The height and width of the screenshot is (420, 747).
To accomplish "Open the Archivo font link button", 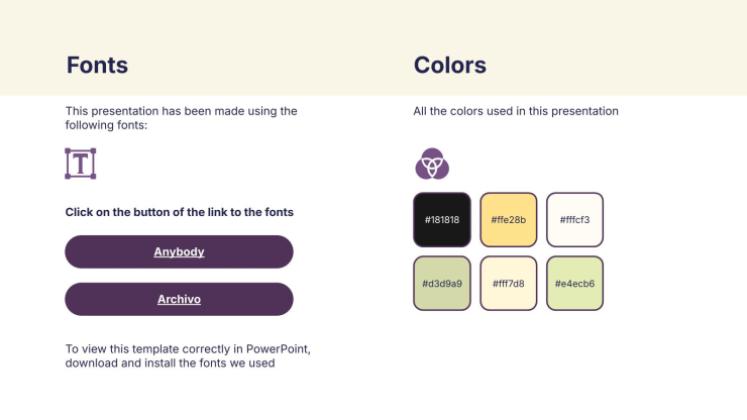I will (x=179, y=299).
